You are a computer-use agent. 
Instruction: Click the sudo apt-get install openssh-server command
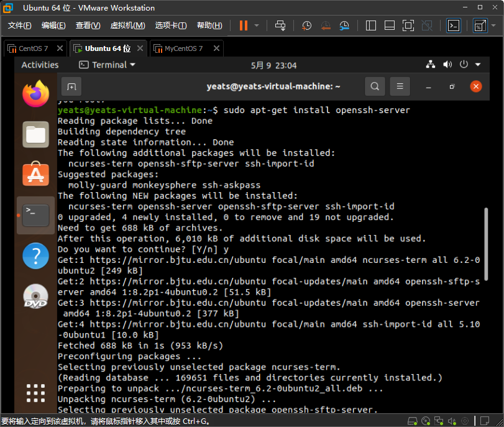tap(316, 110)
